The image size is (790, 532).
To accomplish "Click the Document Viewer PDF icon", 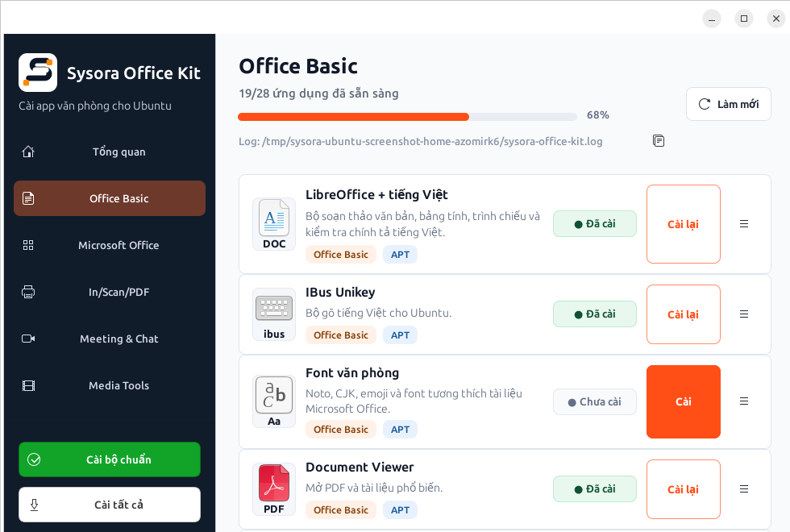I will 274,489.
